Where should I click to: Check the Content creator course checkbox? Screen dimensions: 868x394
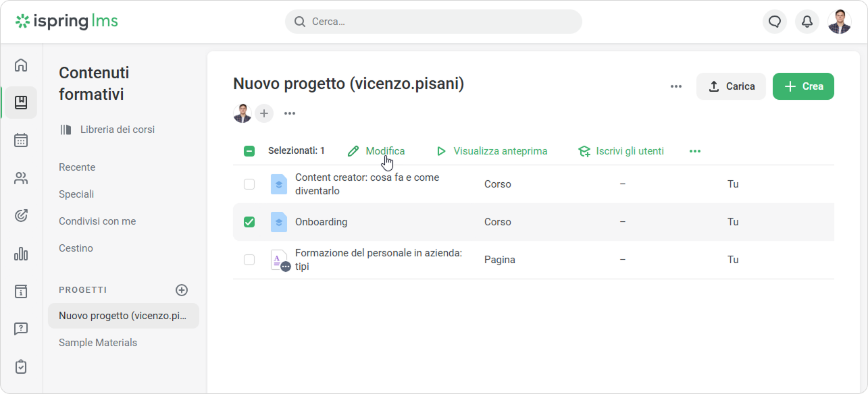[249, 184]
